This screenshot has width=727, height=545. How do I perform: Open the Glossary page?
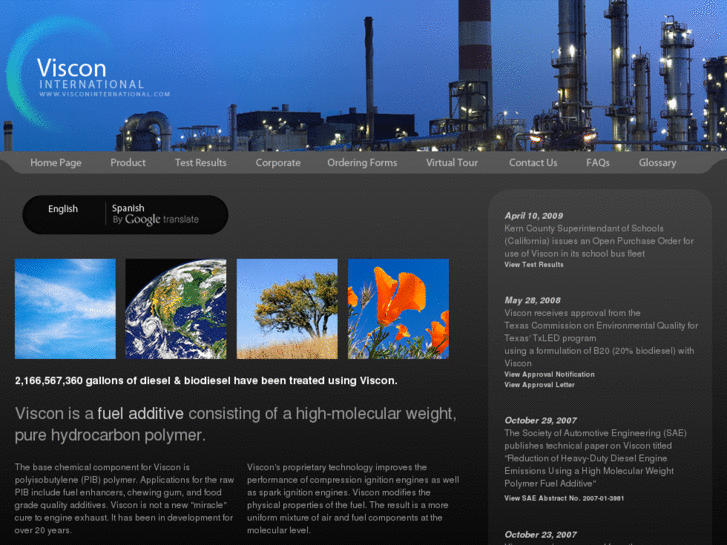[657, 163]
